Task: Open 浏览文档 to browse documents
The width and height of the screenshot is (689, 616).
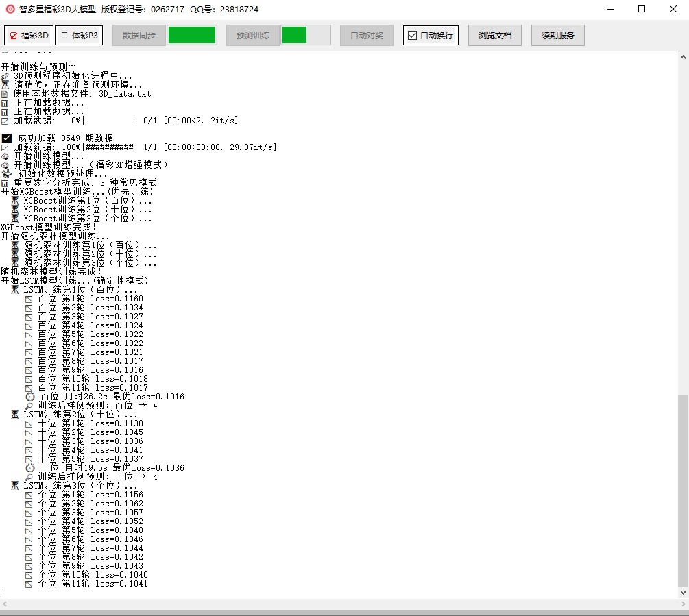Action: [x=494, y=36]
